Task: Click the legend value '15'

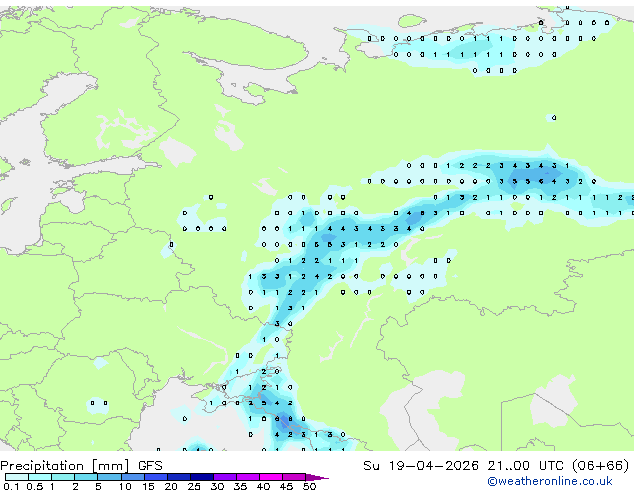Action: [148, 486]
